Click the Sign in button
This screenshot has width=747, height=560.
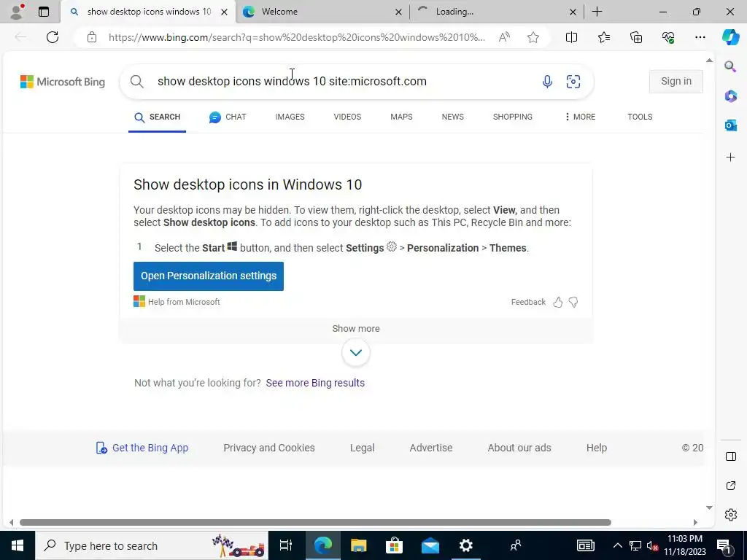[x=676, y=82]
